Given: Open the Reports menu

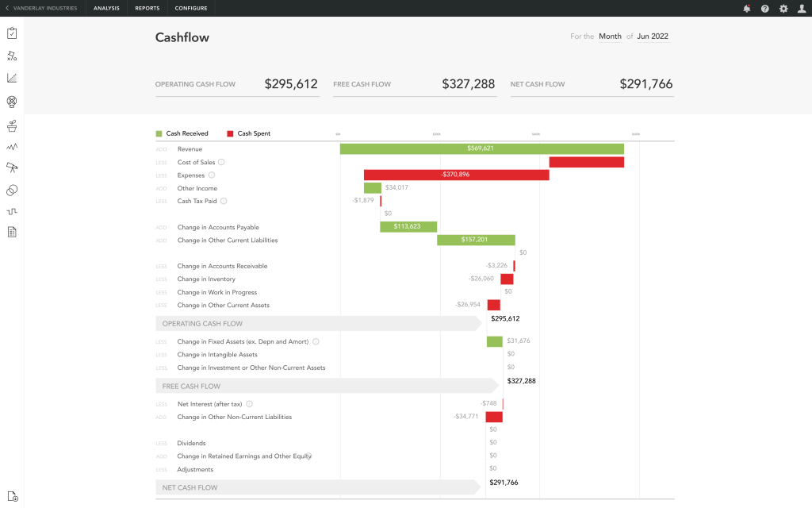Looking at the screenshot, I should pyautogui.click(x=147, y=8).
